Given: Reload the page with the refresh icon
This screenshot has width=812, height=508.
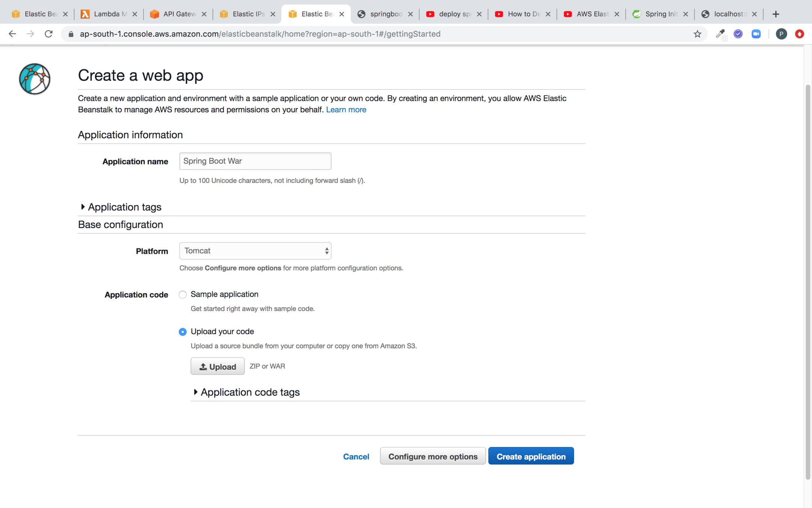Looking at the screenshot, I should [x=48, y=34].
